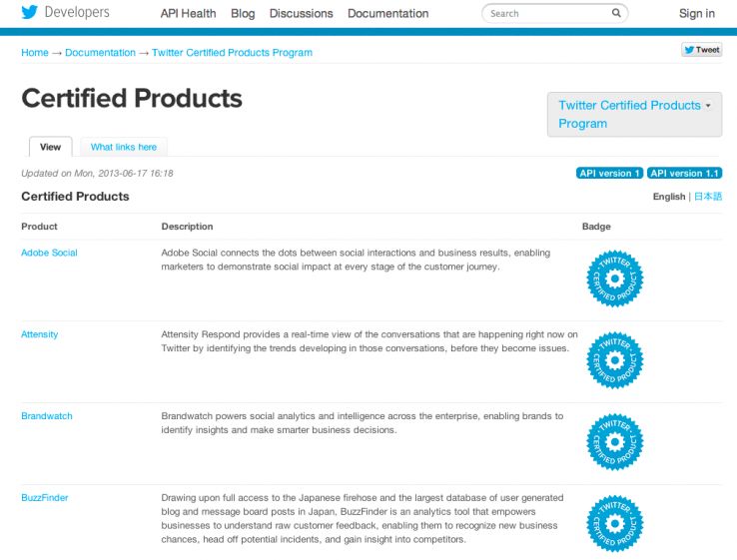Select the API version 1 badge
The width and height of the screenshot is (737, 560).
point(609,173)
